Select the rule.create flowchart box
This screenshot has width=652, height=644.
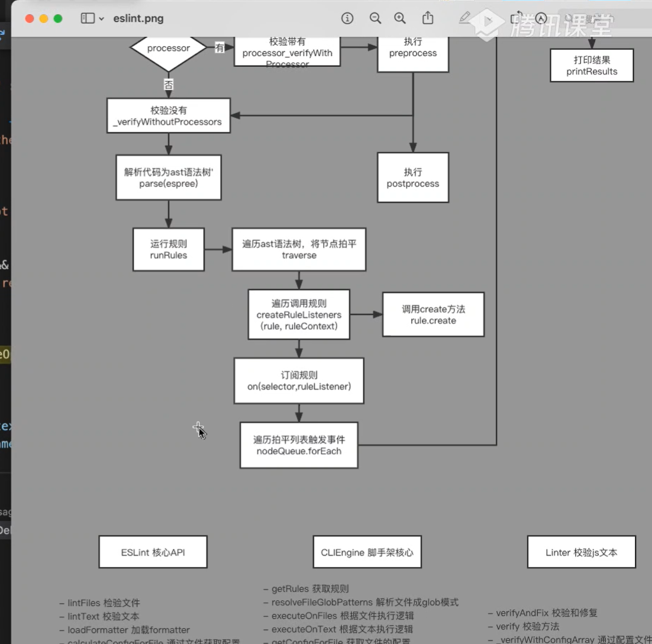433,314
